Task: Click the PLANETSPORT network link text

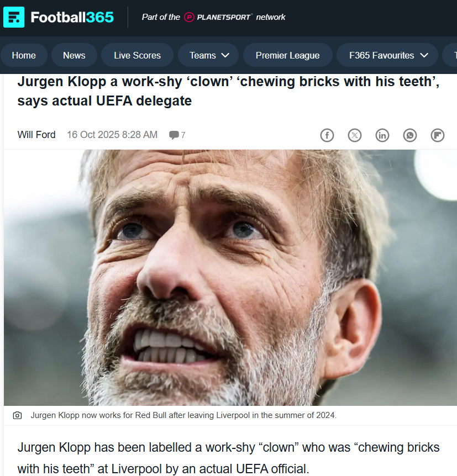Action: [x=241, y=17]
